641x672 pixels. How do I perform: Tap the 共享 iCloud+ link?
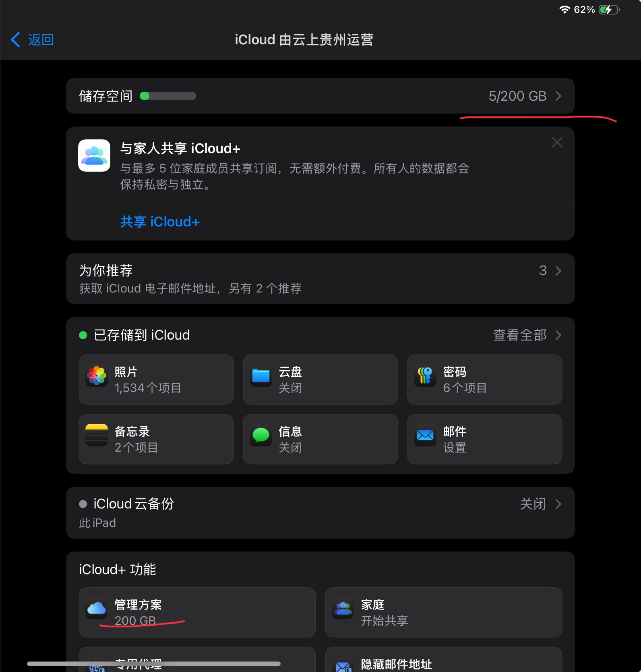pyautogui.click(x=160, y=222)
